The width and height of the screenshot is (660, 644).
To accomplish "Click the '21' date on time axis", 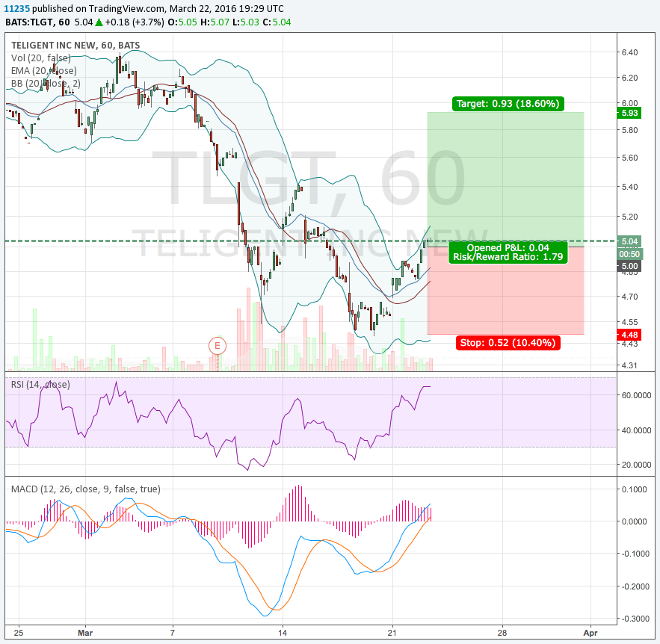I will [392, 633].
